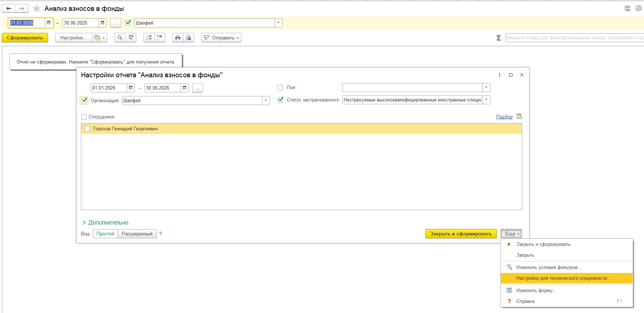Tick the checkbox for Горохов Геннадий Георгиевич

(x=87, y=129)
